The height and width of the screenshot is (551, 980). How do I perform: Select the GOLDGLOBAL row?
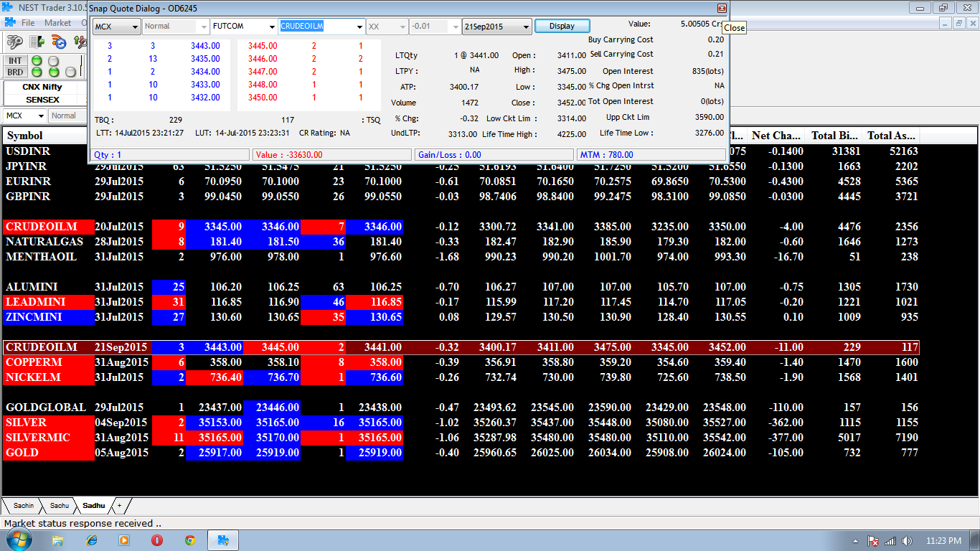[461, 408]
